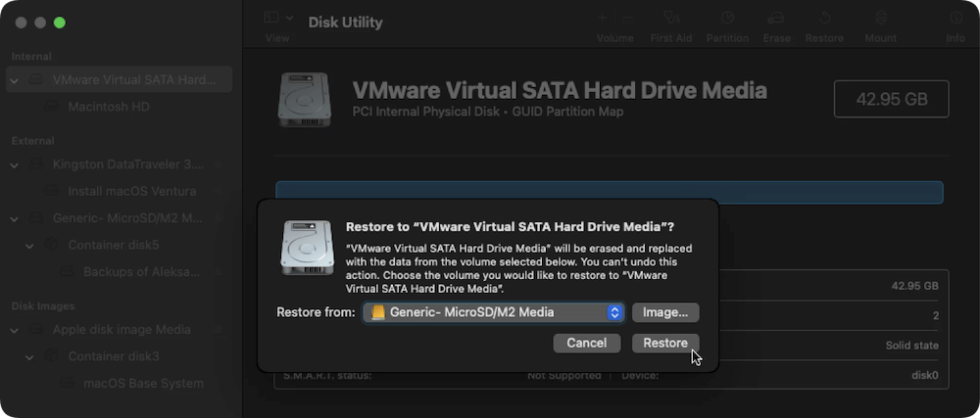Click the Solid state value in info table

911,346
